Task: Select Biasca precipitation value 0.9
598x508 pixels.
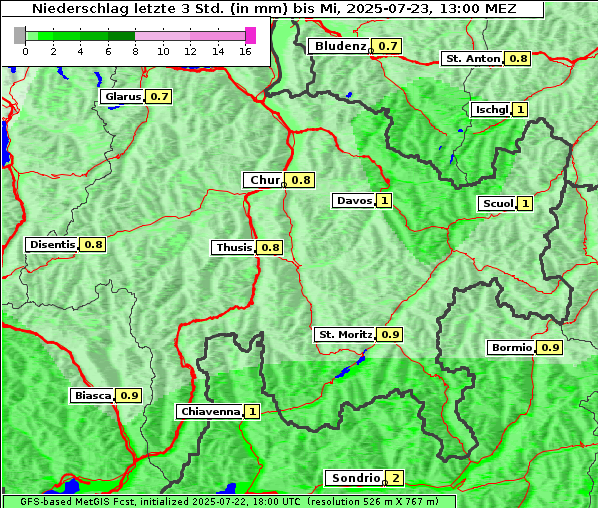Action: click(129, 395)
